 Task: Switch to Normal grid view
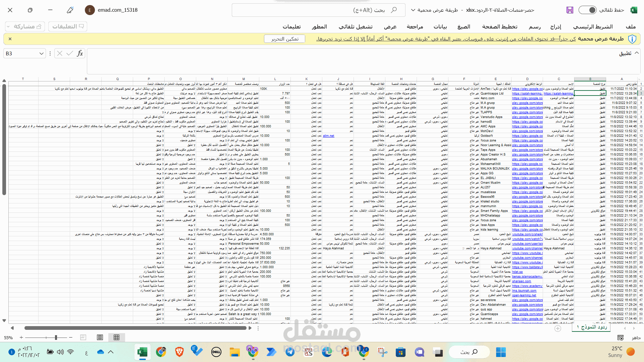click(116, 338)
